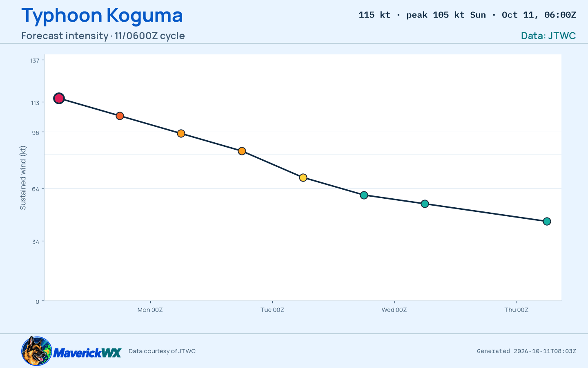Click the 115 kt peak summary text
Viewport: 588px width, 368px height.
pyautogui.click(x=467, y=15)
